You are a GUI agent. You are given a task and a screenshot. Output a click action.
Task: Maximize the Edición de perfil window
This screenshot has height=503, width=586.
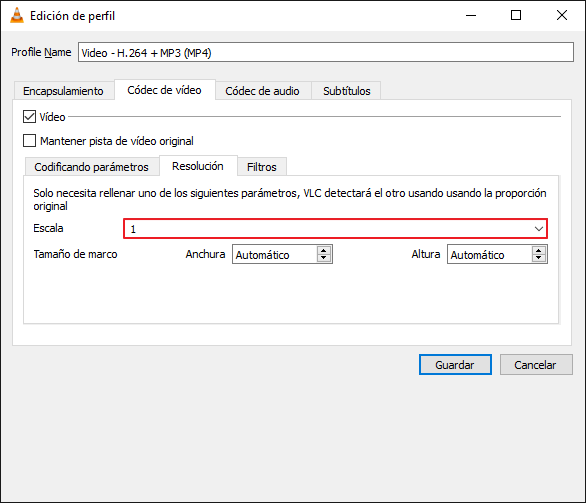(516, 15)
